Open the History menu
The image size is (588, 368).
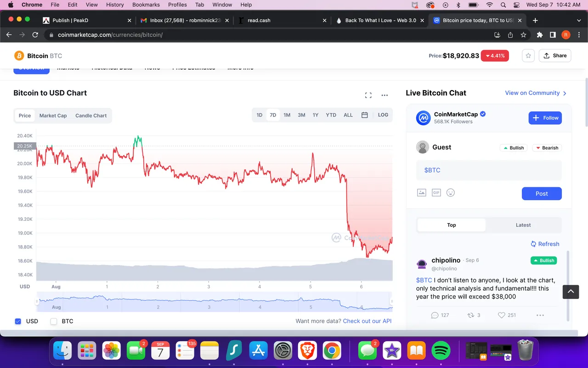point(115,5)
